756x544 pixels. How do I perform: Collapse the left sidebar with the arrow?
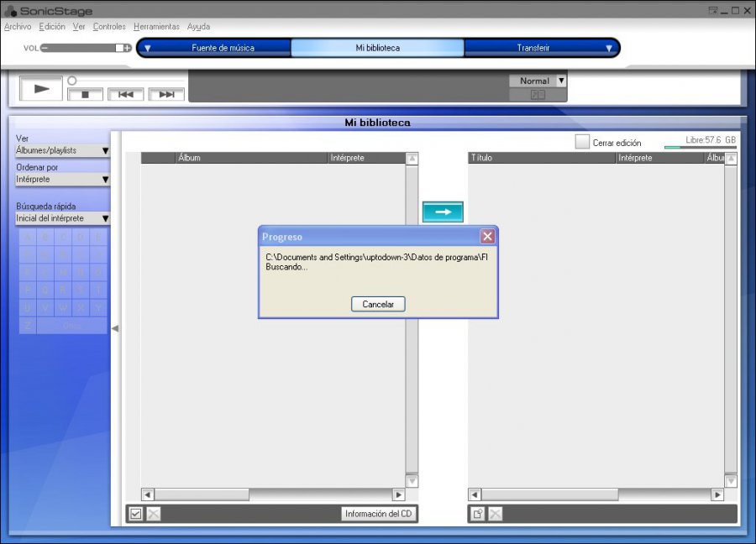pyautogui.click(x=115, y=328)
